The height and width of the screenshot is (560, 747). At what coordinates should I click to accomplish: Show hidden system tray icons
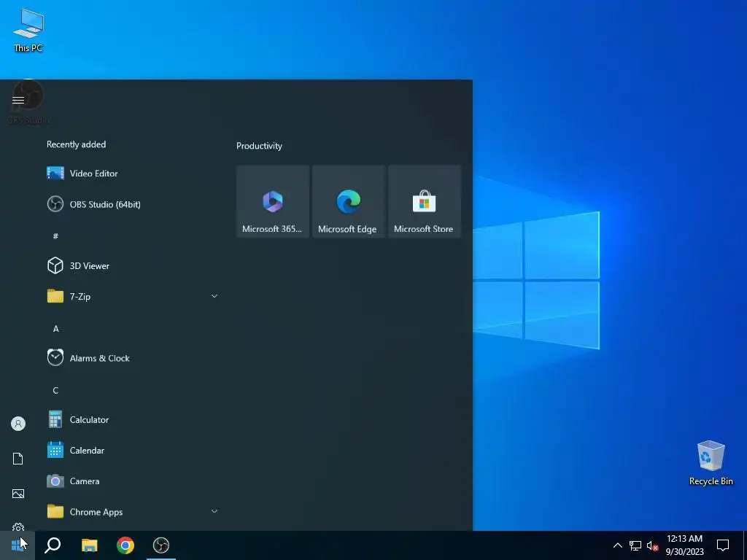pyautogui.click(x=617, y=545)
